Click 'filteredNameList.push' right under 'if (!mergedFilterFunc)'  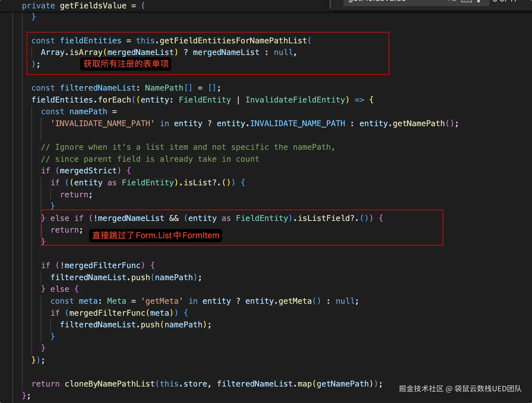[x=100, y=277]
